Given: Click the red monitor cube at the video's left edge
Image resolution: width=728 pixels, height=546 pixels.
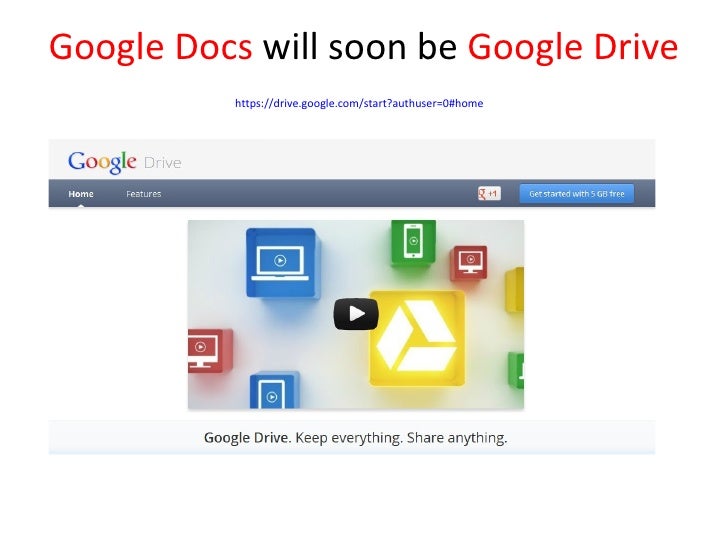Looking at the screenshot, I should (210, 351).
